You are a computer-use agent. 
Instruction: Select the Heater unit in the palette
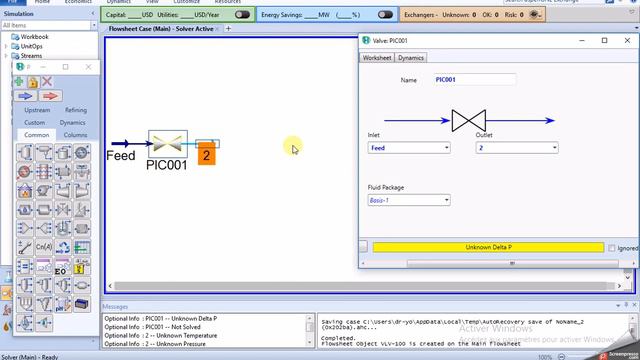pos(25,171)
